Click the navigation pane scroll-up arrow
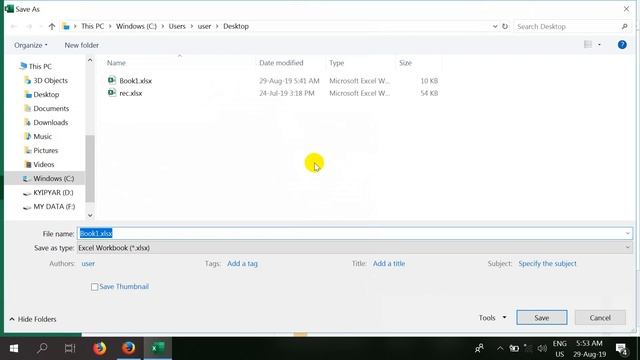Viewport: 640px width, 360px height. pos(90,60)
